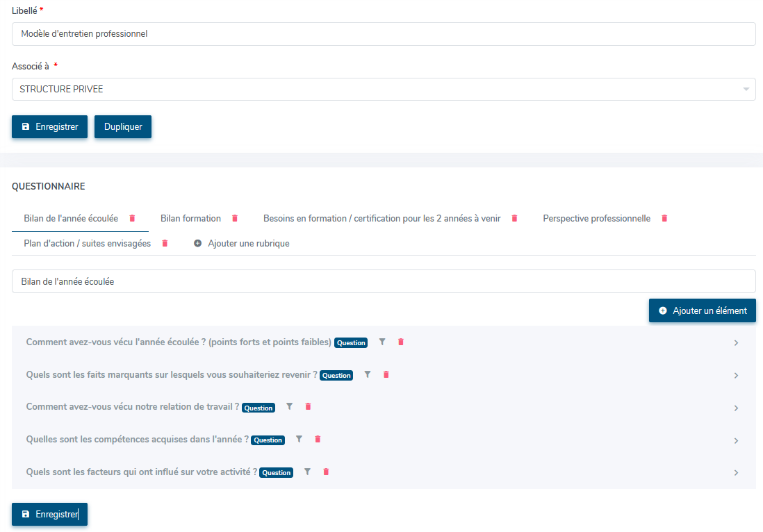This screenshot has height=532, width=763.
Task: Delete the 'Bilan de l'année écoulée' rubric tab
Action: point(132,218)
